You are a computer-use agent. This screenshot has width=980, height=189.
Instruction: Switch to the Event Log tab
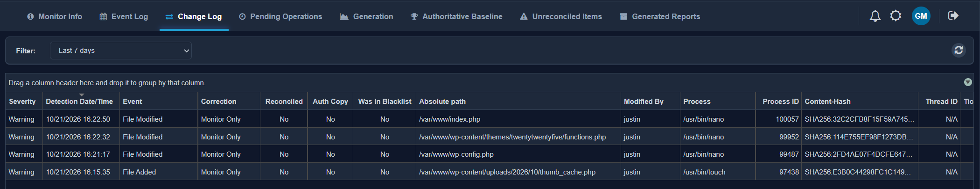[124, 16]
